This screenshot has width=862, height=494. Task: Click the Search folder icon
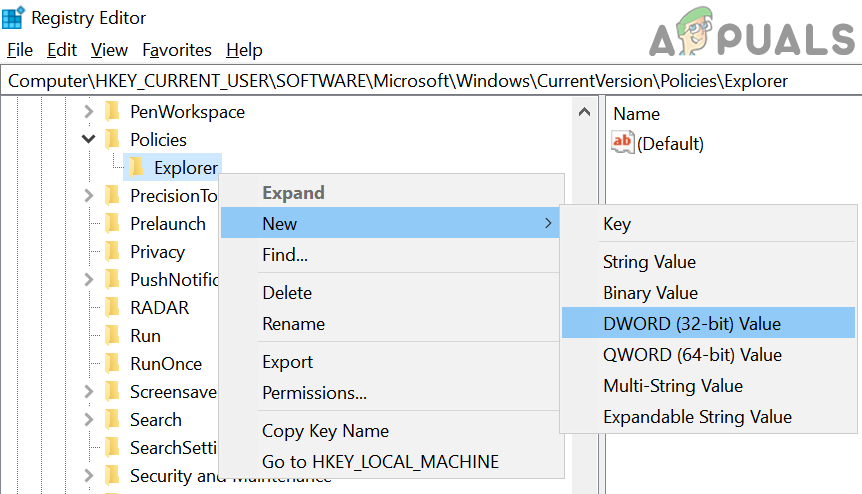pos(112,420)
